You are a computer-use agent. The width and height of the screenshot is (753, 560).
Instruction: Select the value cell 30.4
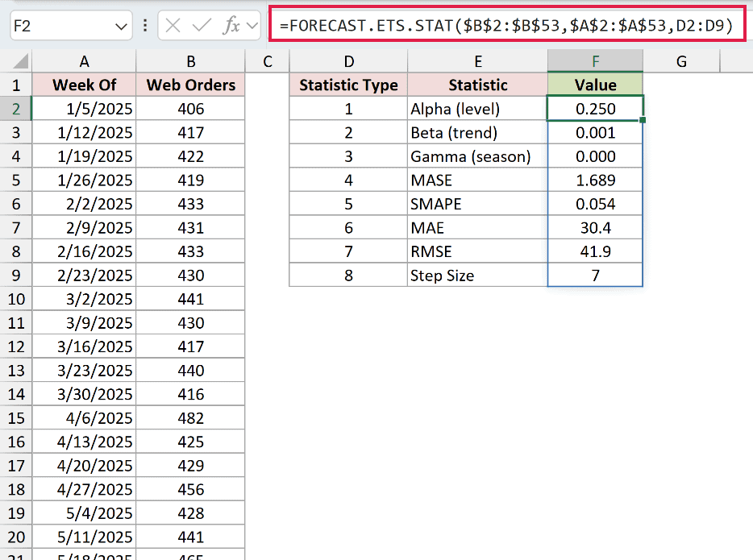(596, 227)
